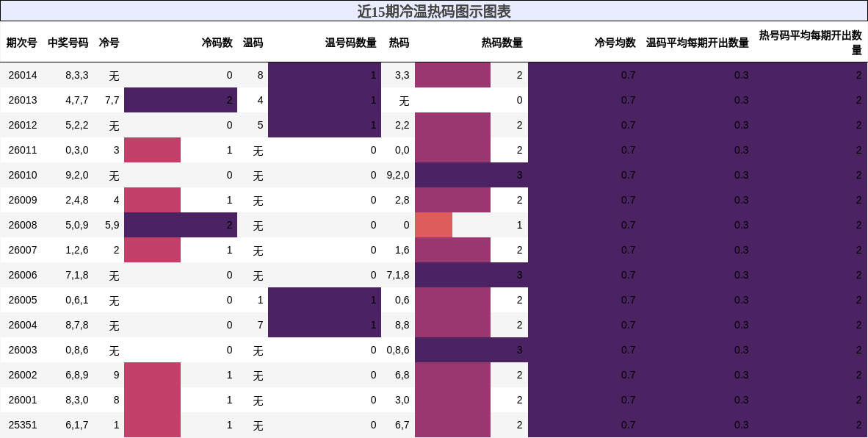Viewport: 868px width, 438px height.
Task: Click the chart title 近15期冷温热码图示图表
Action: pos(434,11)
